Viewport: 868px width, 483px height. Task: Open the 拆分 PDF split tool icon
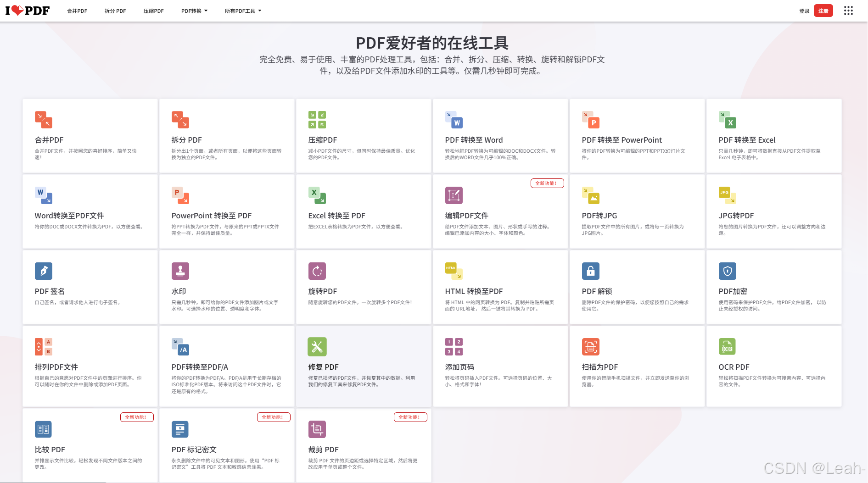pos(180,120)
